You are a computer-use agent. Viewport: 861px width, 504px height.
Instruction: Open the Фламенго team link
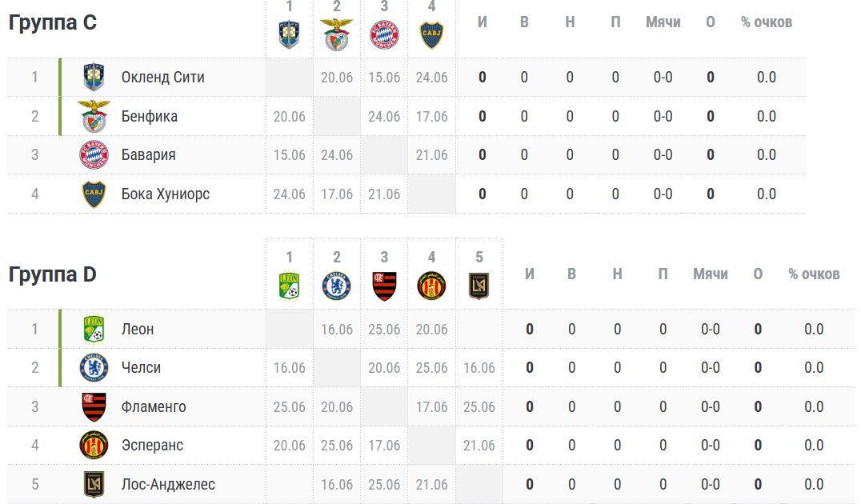point(154,407)
